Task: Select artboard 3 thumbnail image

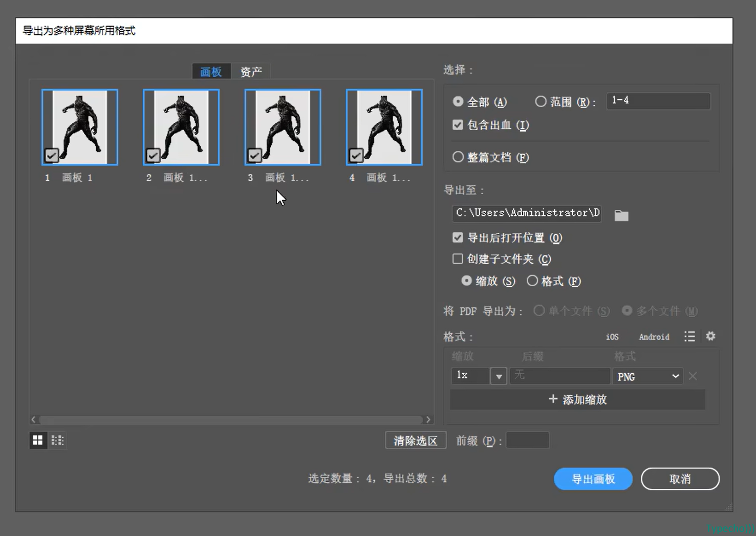Action: click(x=283, y=127)
